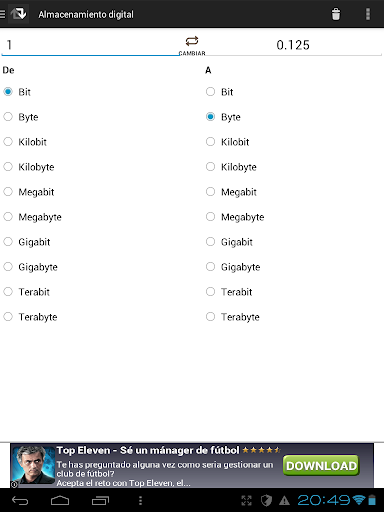Tap the Almacenamiento digital title
This screenshot has height=512, width=384.
point(86,14)
